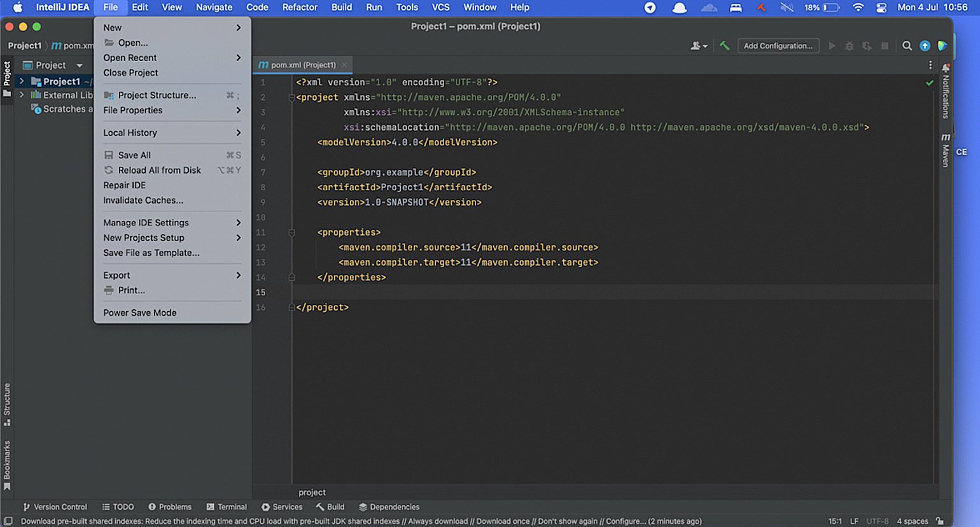This screenshot has width=980, height=527.
Task: Click the Build Project hammer icon
Action: point(724,46)
